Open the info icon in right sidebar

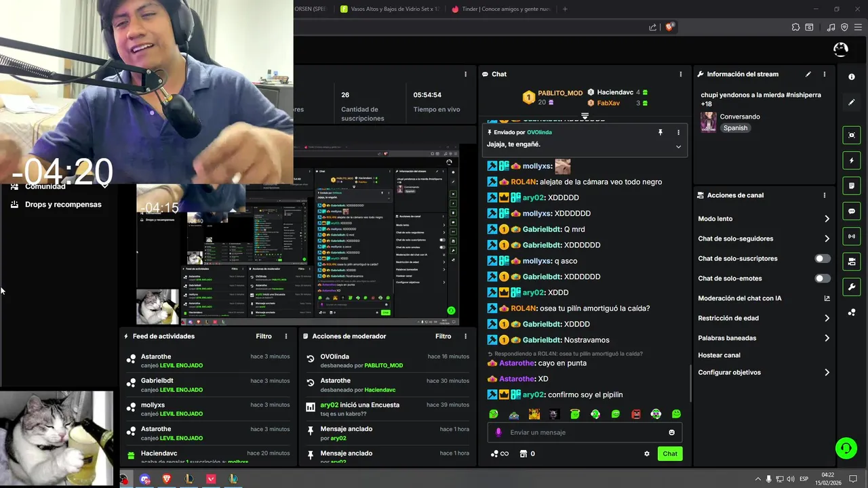click(x=852, y=77)
